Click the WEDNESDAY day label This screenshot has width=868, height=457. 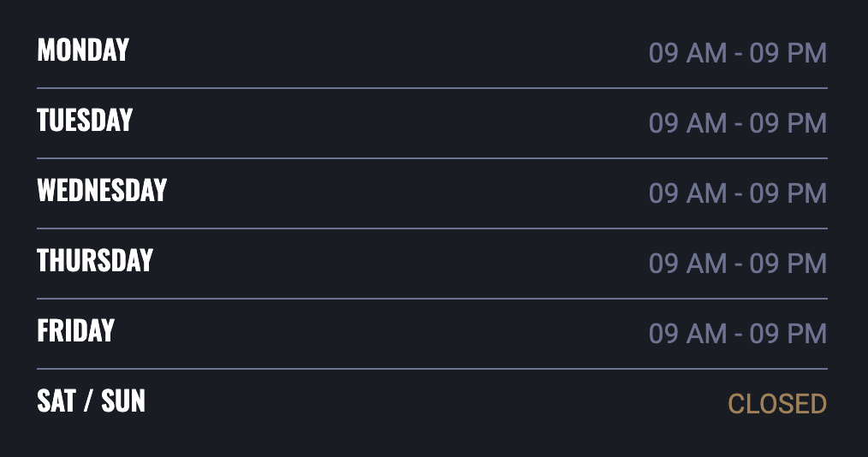pos(102,191)
